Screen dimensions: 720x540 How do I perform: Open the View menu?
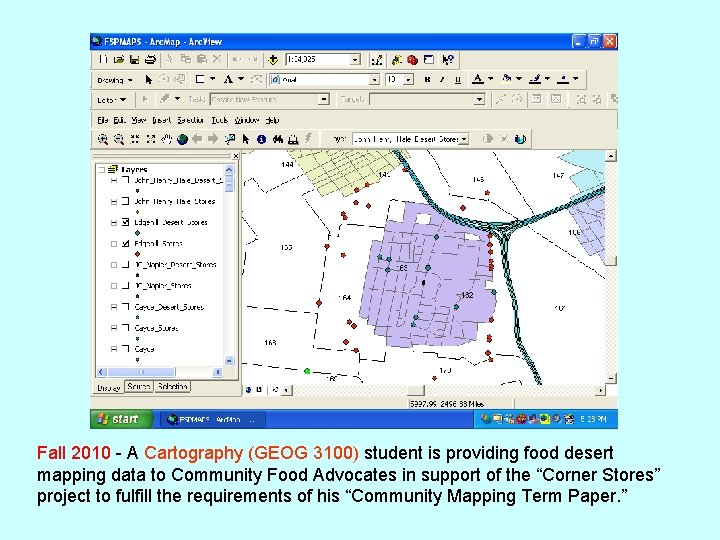click(x=138, y=120)
